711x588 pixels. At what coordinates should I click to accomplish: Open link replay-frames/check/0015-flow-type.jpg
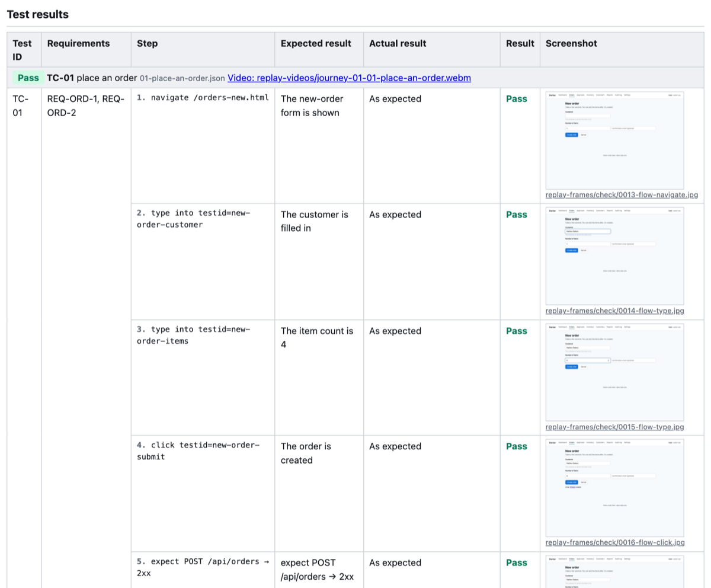point(615,427)
